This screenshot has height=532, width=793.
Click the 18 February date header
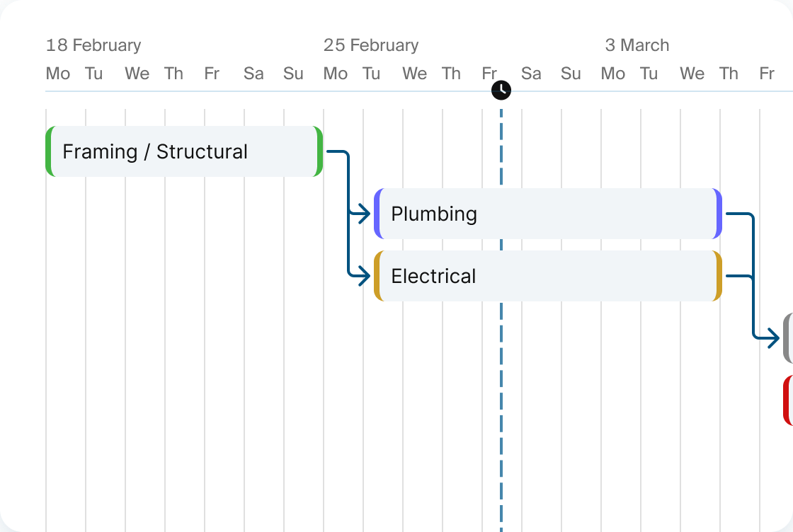coord(94,45)
